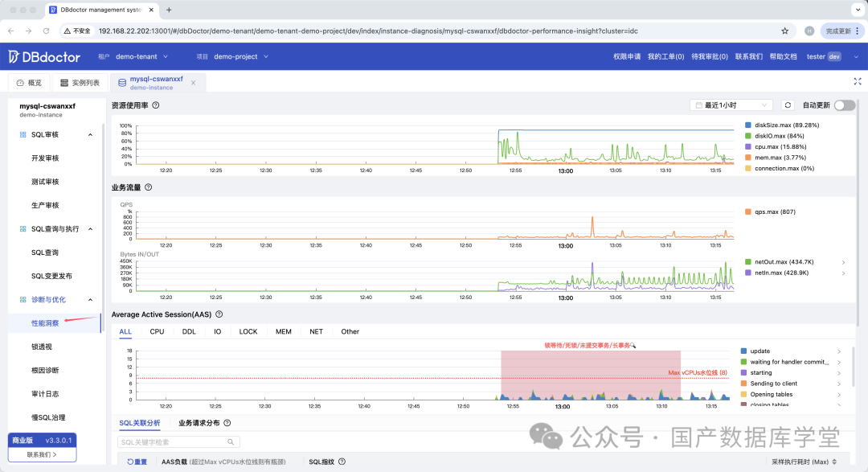The image size is (868, 472).
Task: Open the demo-tenant tenant dropdown
Action: (x=141, y=56)
